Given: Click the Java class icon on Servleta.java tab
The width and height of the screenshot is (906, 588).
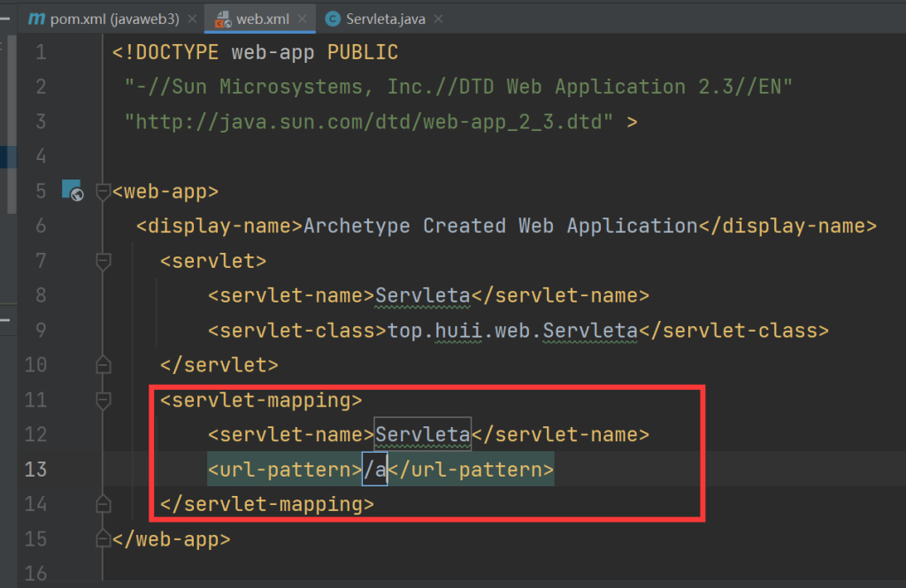Looking at the screenshot, I should tap(333, 19).
